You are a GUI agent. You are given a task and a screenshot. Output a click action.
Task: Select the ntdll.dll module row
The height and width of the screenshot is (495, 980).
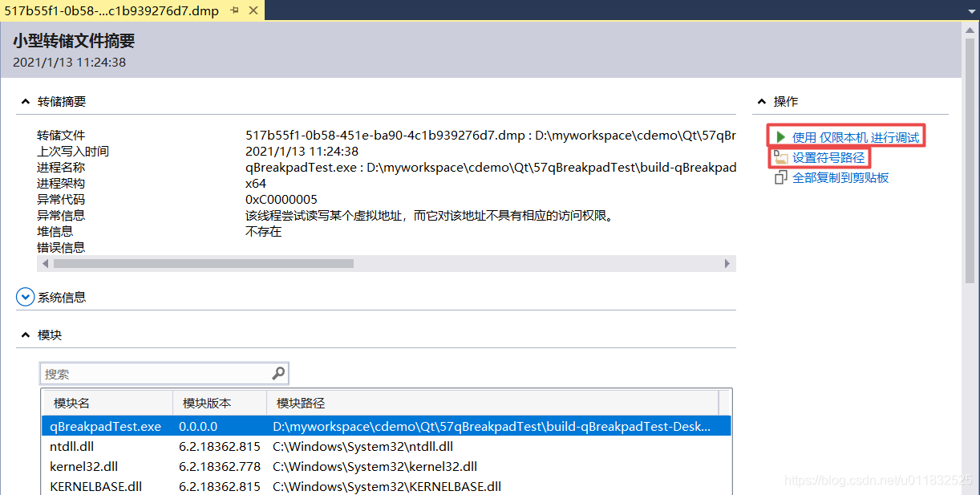pyautogui.click(x=386, y=447)
